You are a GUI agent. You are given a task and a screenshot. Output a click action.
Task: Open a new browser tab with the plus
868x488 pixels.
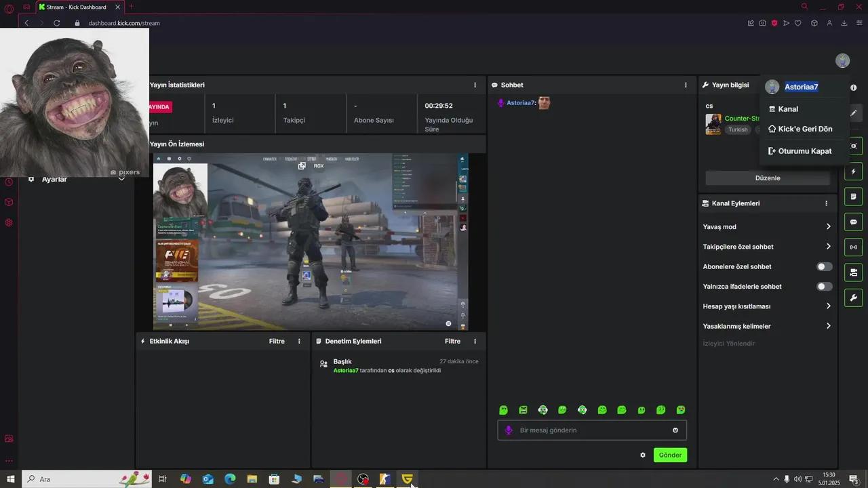coord(131,7)
